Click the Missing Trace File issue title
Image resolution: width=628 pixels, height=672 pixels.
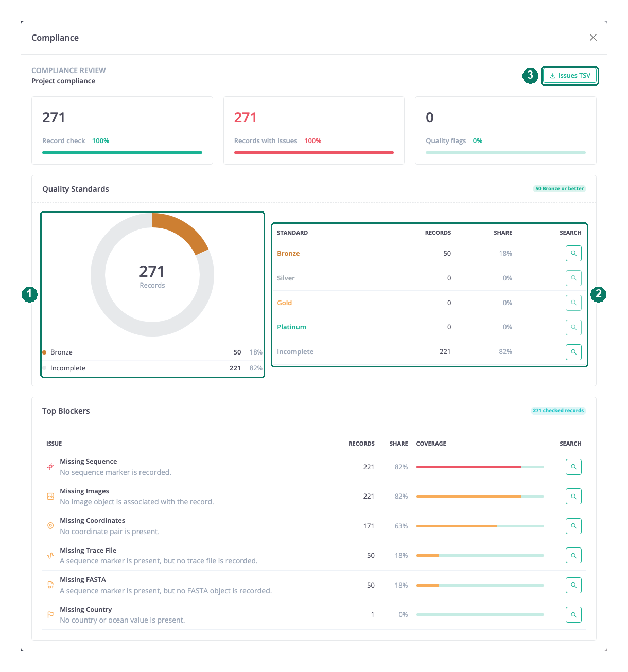[x=88, y=551]
